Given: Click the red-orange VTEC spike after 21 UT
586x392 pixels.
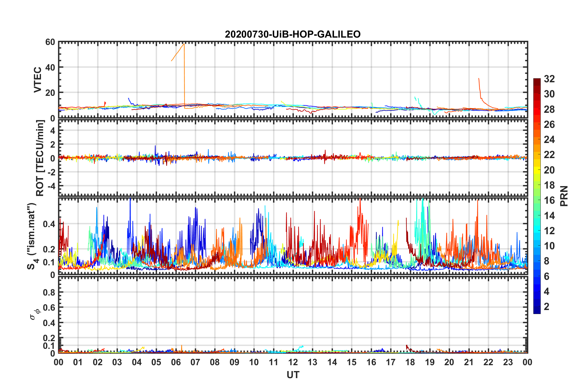Looking at the screenshot, I should pyautogui.click(x=479, y=80).
